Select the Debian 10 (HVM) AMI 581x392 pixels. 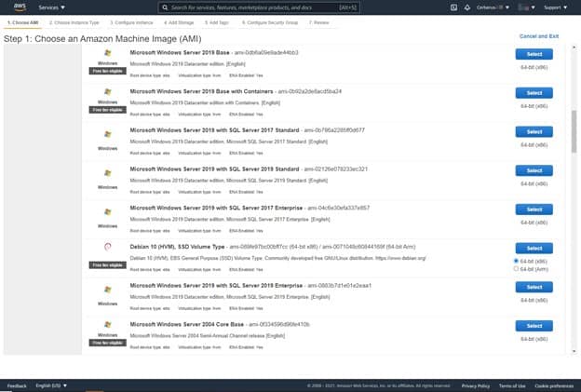tap(534, 249)
